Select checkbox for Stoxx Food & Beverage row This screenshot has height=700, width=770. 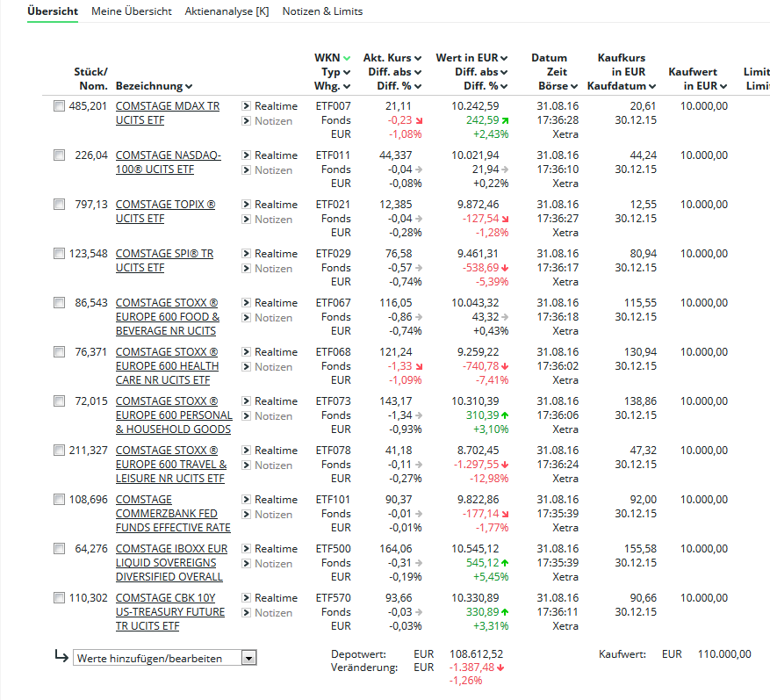coord(59,303)
